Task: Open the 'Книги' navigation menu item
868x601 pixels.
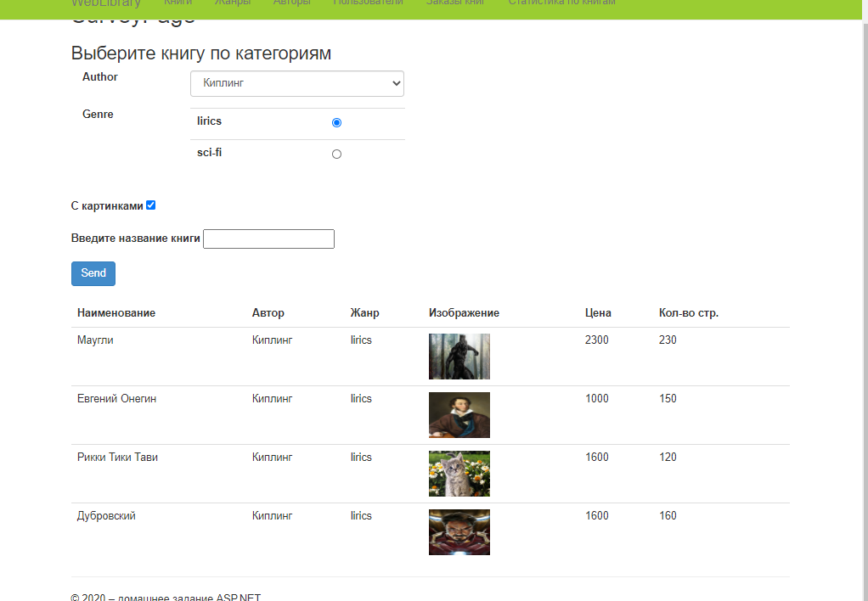Action: 177,3
